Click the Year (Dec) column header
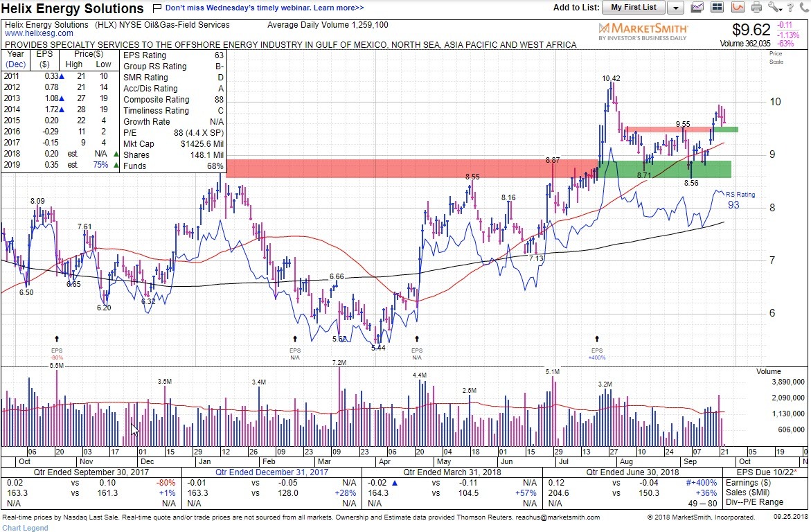The height and width of the screenshot is (532, 811). (x=15, y=59)
